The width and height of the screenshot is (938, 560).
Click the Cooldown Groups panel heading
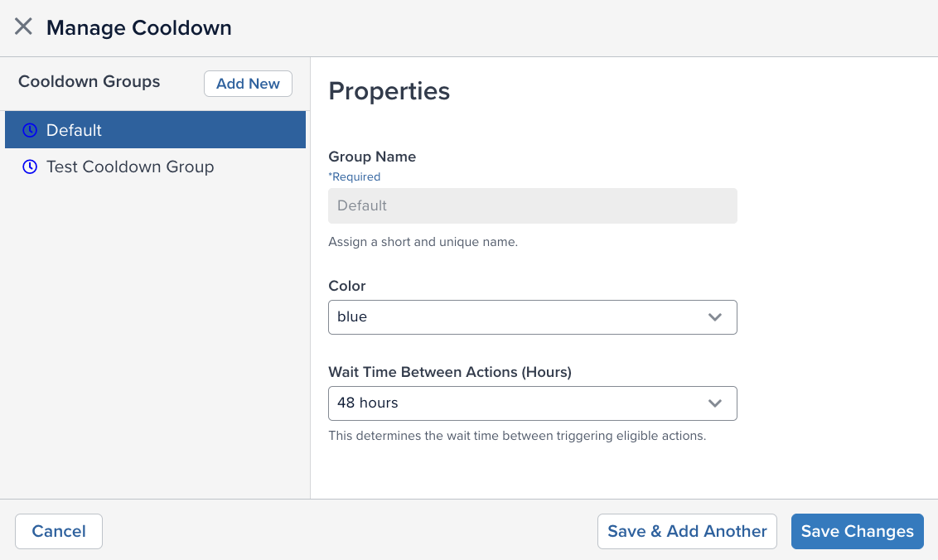tap(89, 82)
